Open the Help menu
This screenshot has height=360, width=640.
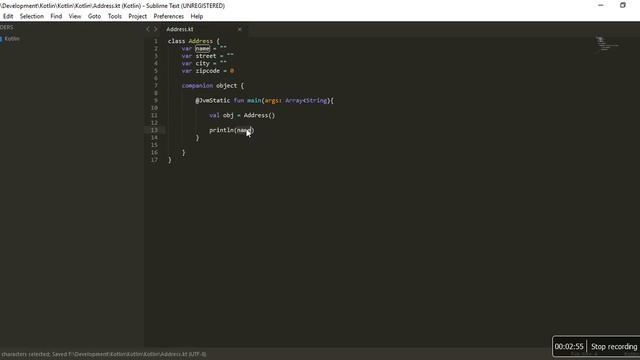(x=197, y=16)
